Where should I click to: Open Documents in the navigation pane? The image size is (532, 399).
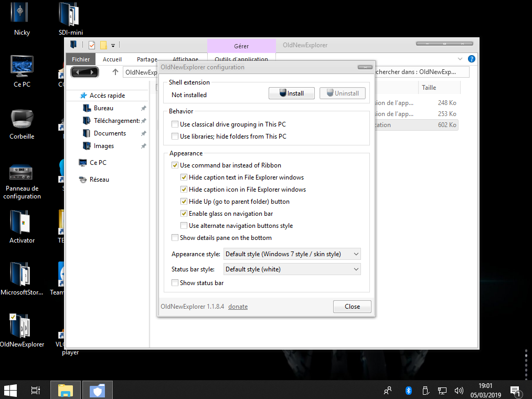tap(110, 133)
